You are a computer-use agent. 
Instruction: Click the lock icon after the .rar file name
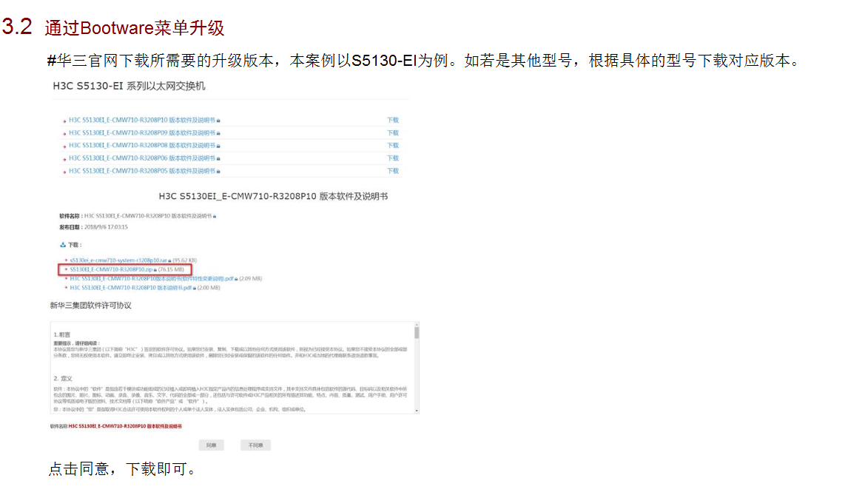(169, 260)
